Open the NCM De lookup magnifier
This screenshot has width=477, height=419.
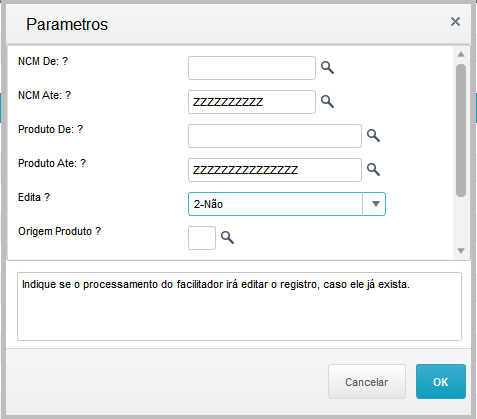(327, 68)
